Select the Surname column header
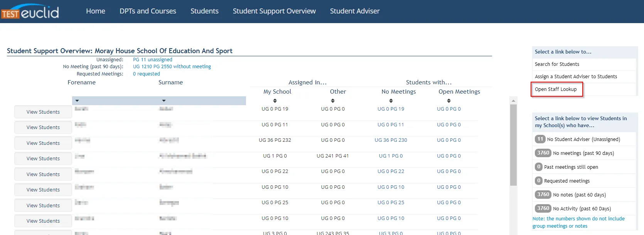The image size is (644, 235). (x=170, y=82)
